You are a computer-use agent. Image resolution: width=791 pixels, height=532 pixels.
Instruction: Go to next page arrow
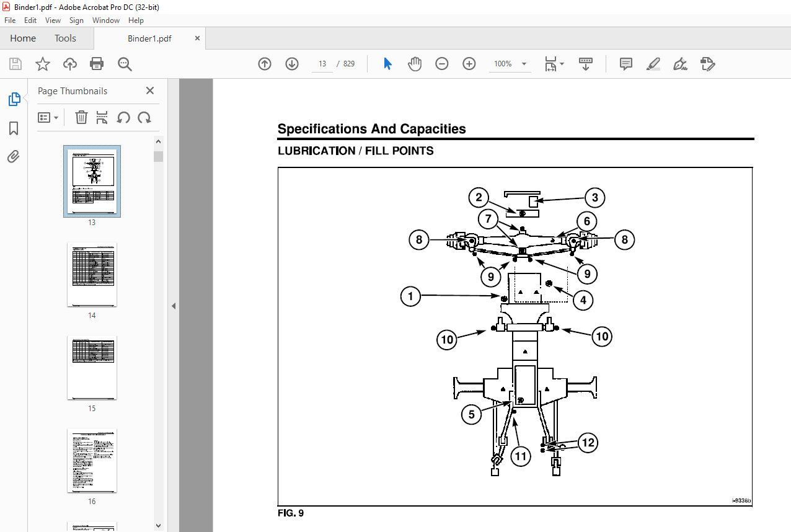pyautogui.click(x=292, y=64)
